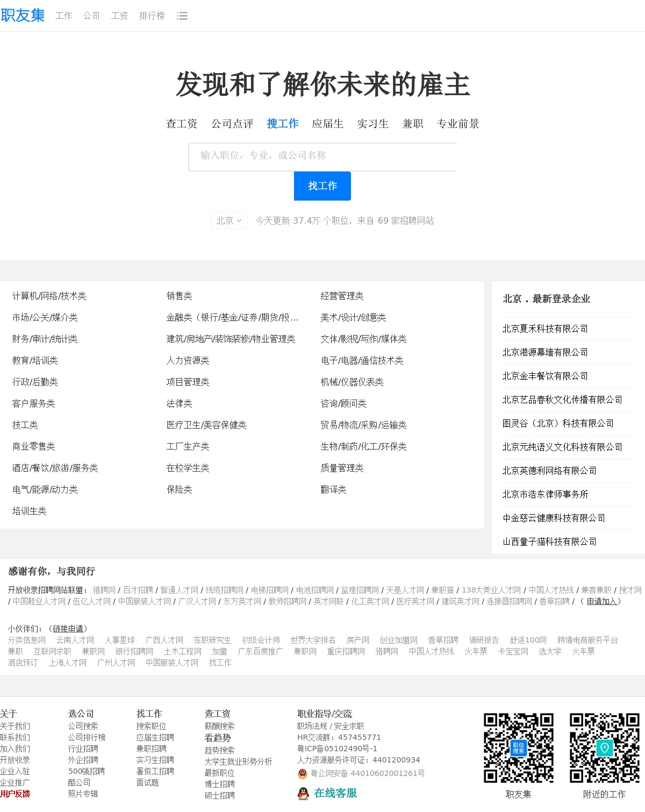This screenshot has height=812, width=645.
Task: Open the 教育/培训类 category
Action: click(x=35, y=360)
